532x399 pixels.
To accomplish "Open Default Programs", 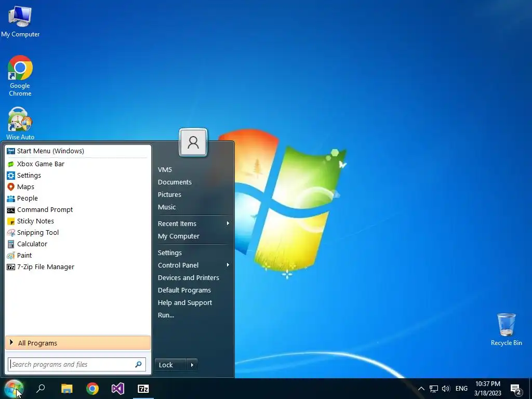I will click(184, 290).
